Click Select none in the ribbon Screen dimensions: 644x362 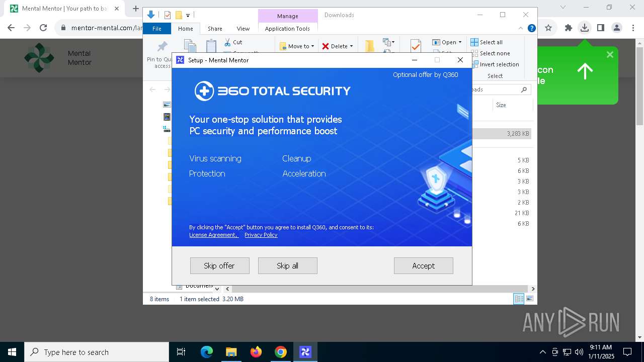coord(490,53)
